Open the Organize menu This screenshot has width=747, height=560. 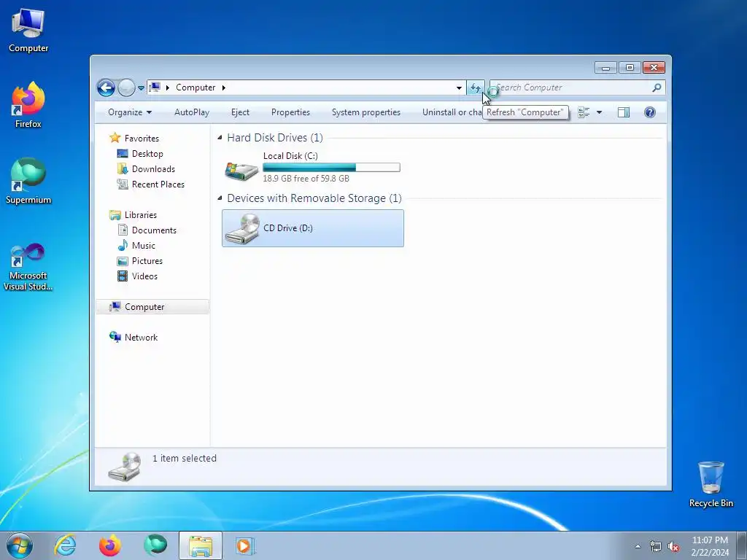tap(130, 112)
